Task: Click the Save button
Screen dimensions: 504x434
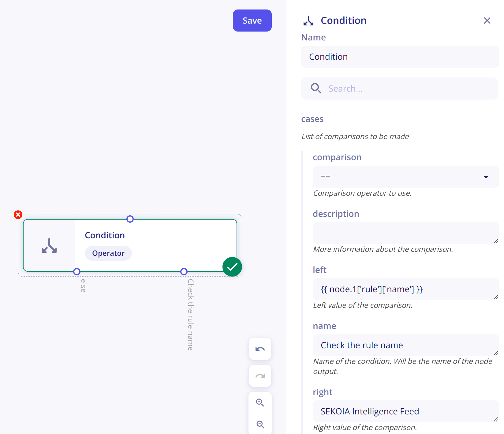Action: pyautogui.click(x=252, y=21)
